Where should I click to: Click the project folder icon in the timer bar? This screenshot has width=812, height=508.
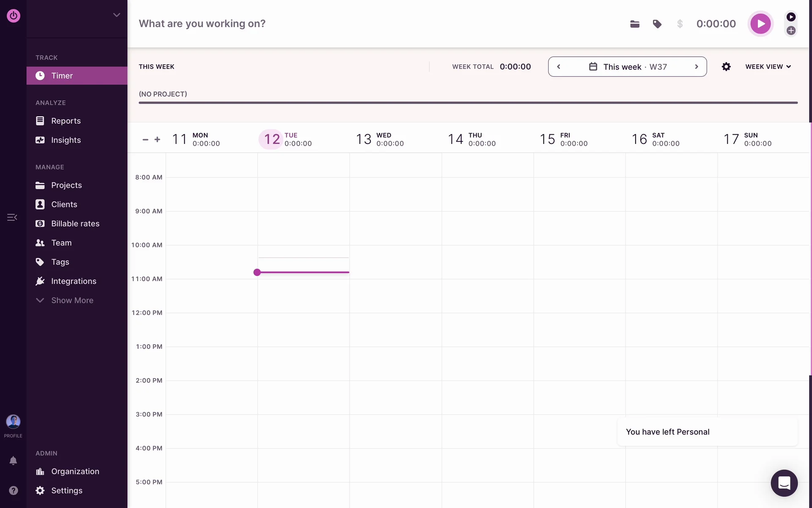click(634, 24)
